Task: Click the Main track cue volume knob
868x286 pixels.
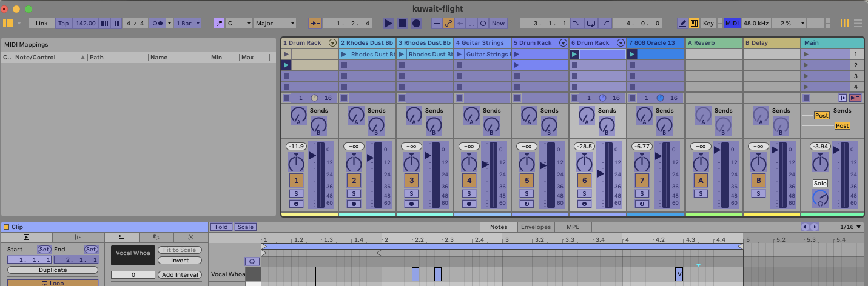Action: click(x=820, y=198)
